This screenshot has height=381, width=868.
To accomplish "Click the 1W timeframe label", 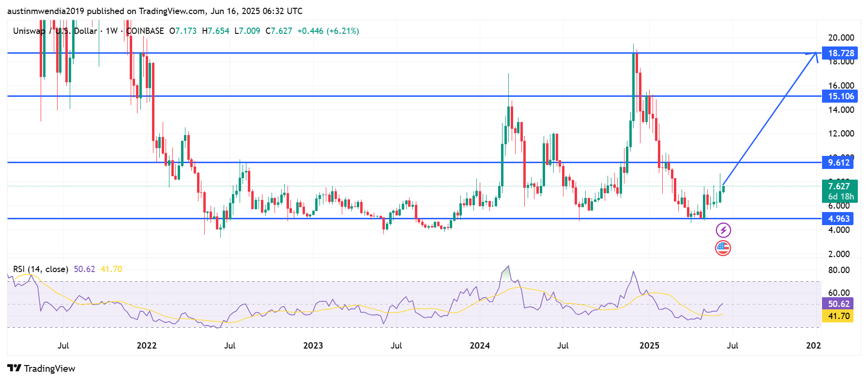I will point(112,31).
